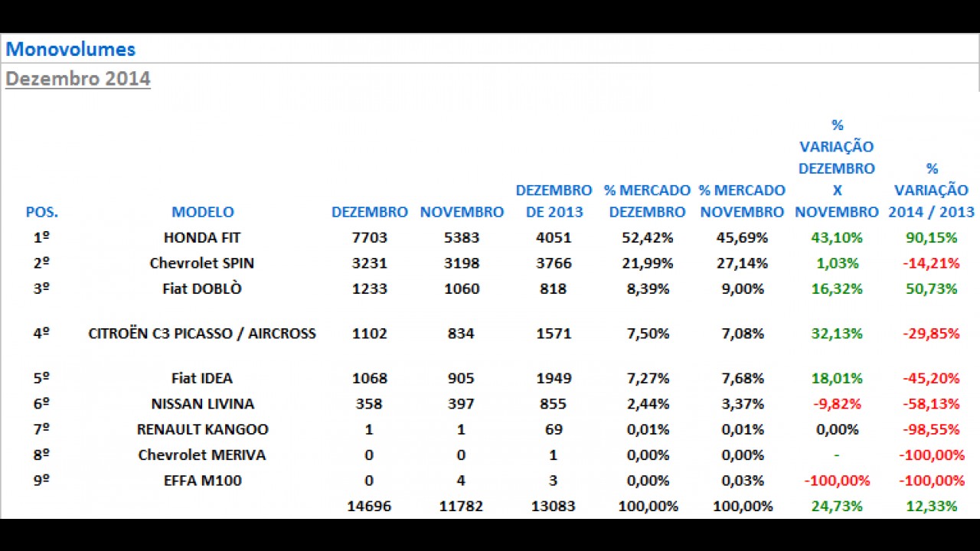Click the 8,39% market share cell
The width and height of the screenshot is (980, 551).
click(x=648, y=289)
